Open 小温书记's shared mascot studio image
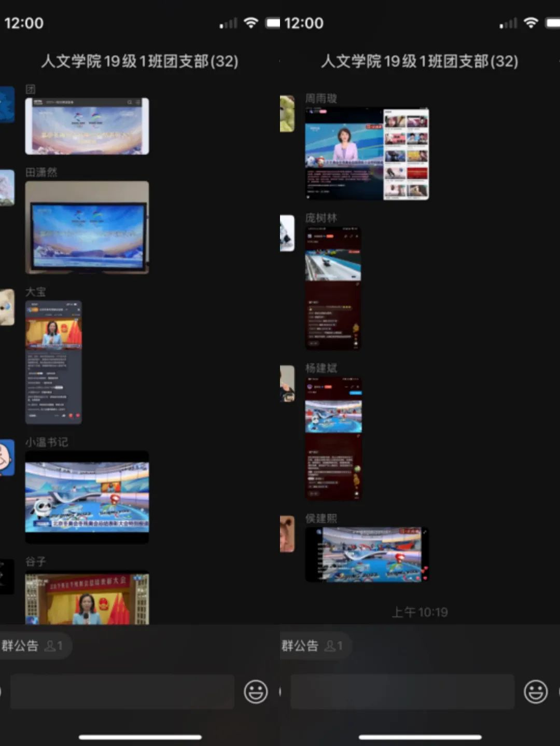The image size is (560, 746). tap(87, 497)
